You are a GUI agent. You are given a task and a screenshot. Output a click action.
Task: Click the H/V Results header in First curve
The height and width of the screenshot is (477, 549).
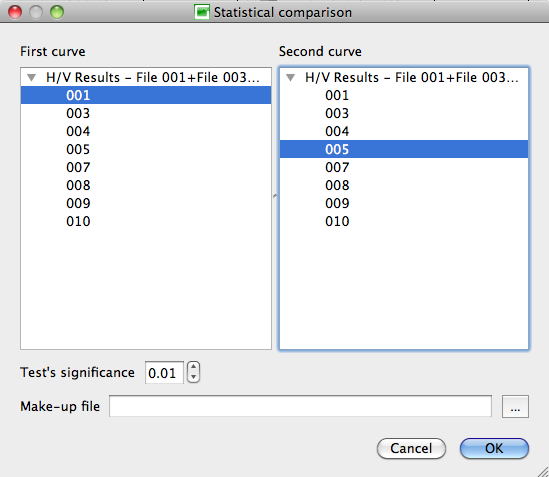coord(153,77)
